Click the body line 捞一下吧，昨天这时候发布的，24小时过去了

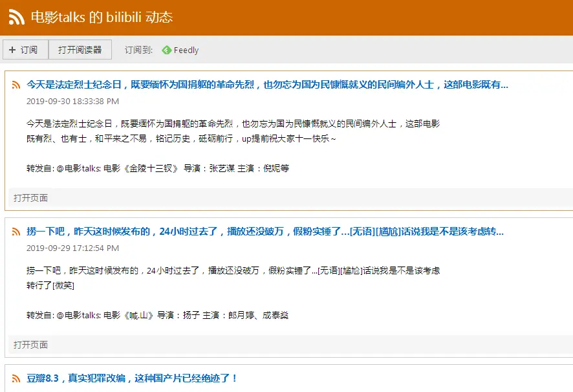coord(233,270)
